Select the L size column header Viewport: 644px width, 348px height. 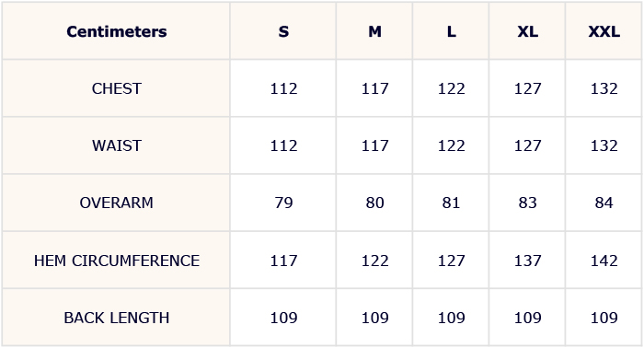pos(451,31)
